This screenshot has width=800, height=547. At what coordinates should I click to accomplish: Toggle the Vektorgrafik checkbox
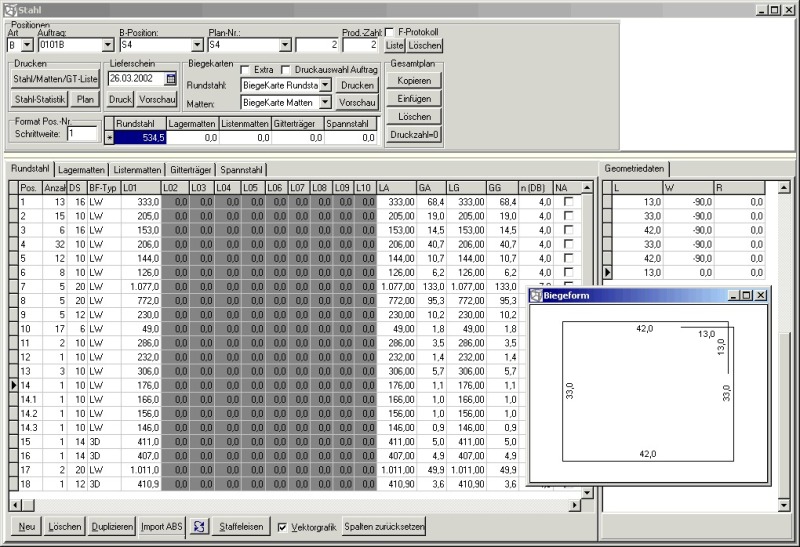[x=282, y=527]
